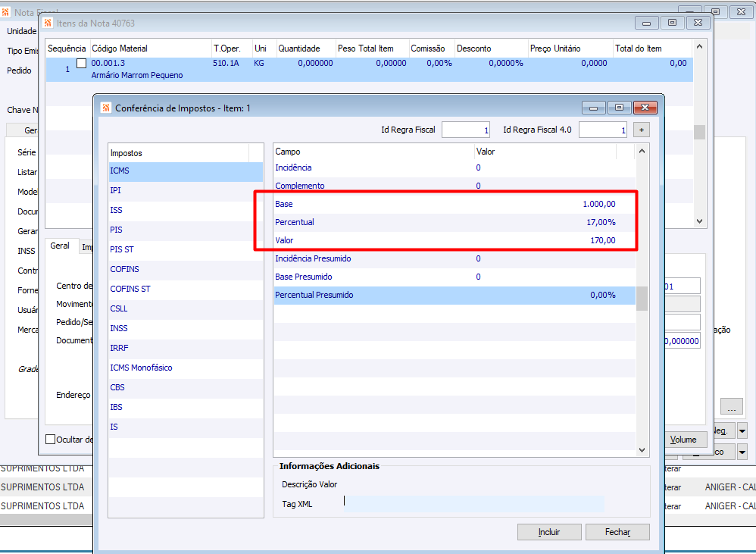The width and height of the screenshot is (756, 554).
Task: Close the Itens da Nota window
Action: click(x=698, y=23)
